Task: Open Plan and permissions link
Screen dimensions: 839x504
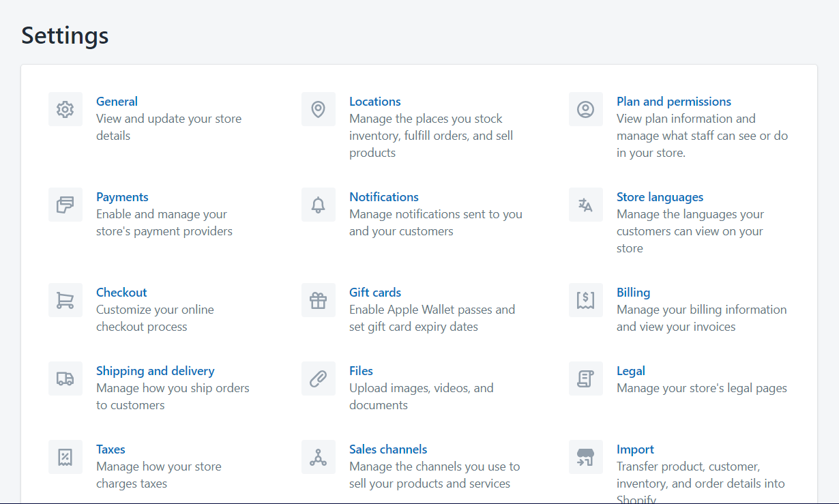Action: point(673,102)
